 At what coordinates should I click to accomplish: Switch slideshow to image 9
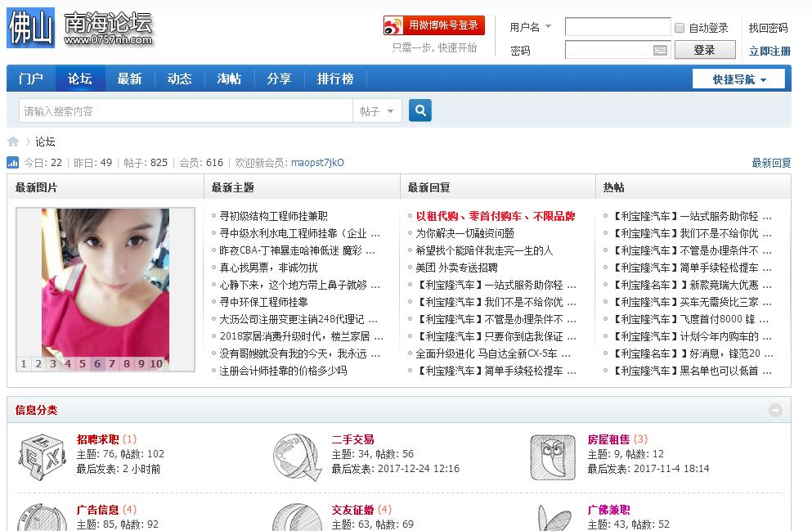[141, 363]
